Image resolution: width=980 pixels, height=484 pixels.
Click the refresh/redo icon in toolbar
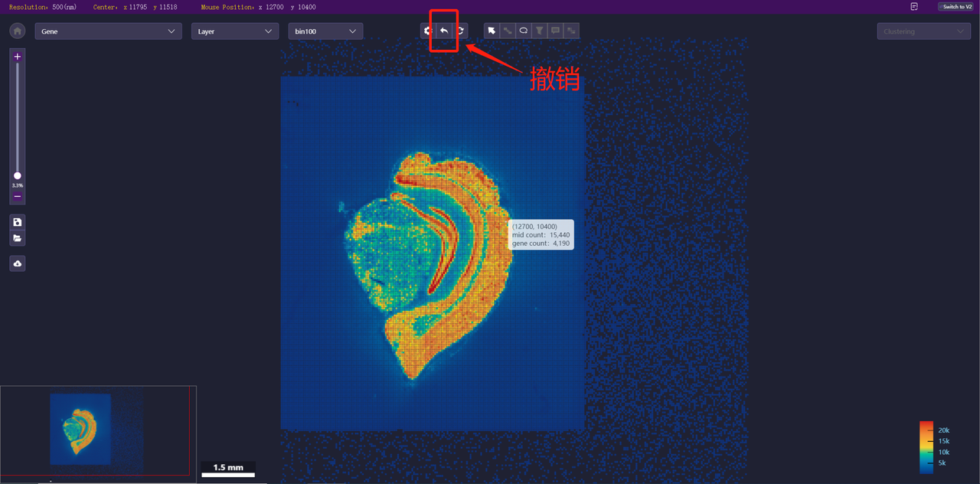[460, 31]
